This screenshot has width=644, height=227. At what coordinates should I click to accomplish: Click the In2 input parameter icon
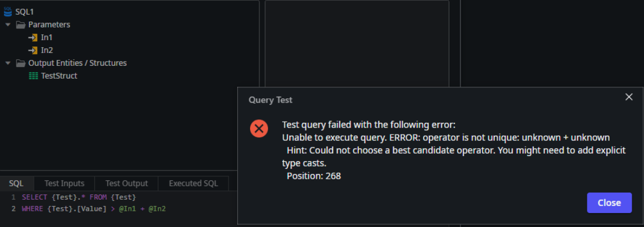tap(33, 50)
